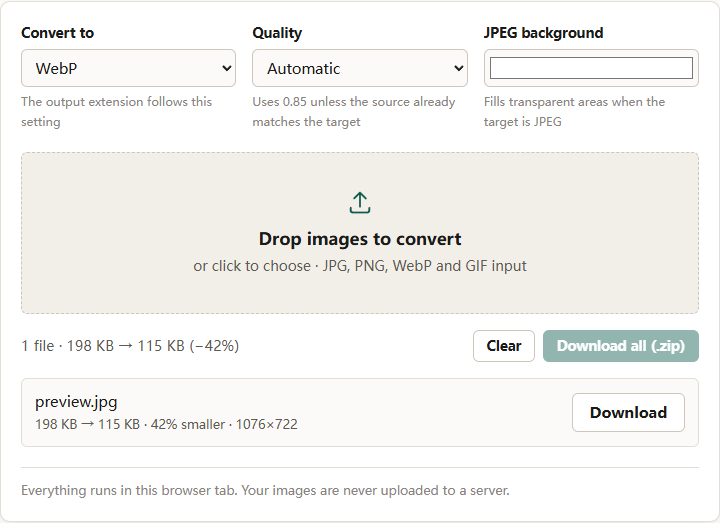Click the Quality label
The height and width of the screenshot is (523, 720).
pos(277,33)
